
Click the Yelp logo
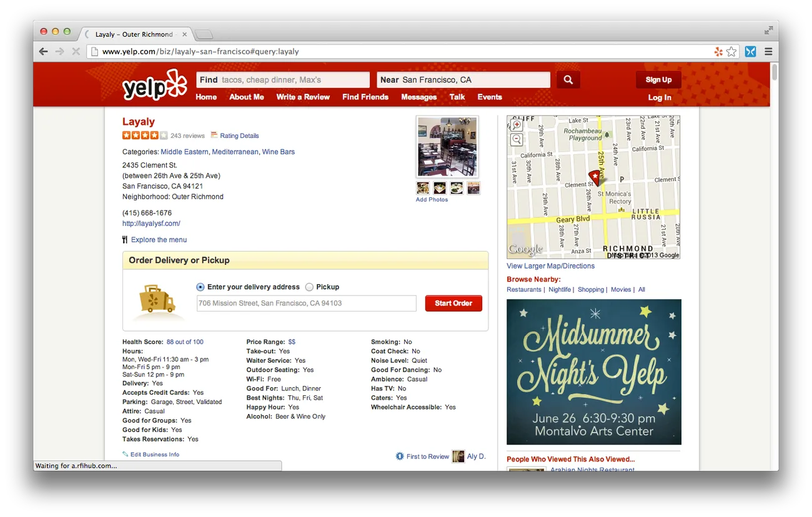coord(154,85)
